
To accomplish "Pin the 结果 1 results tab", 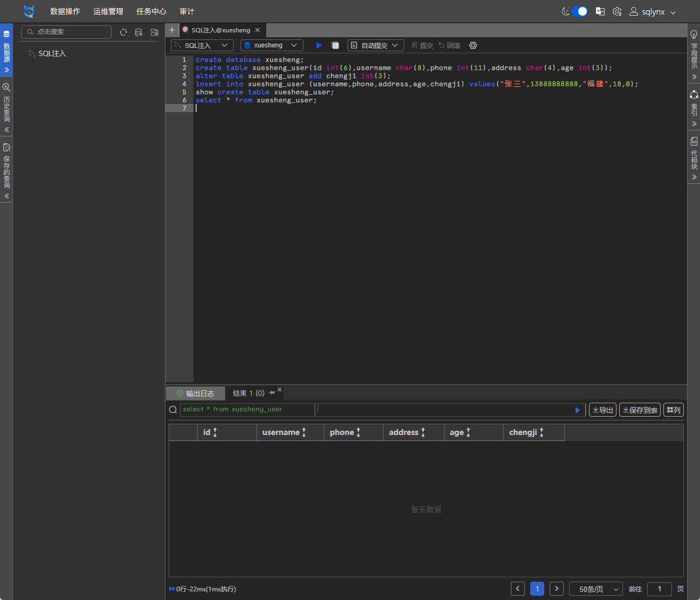I will coord(272,393).
